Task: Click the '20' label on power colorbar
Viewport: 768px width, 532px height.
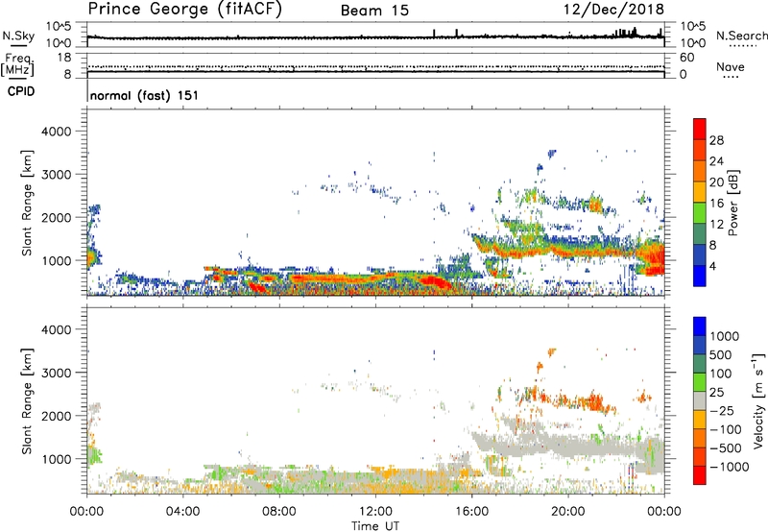Action: pos(716,182)
